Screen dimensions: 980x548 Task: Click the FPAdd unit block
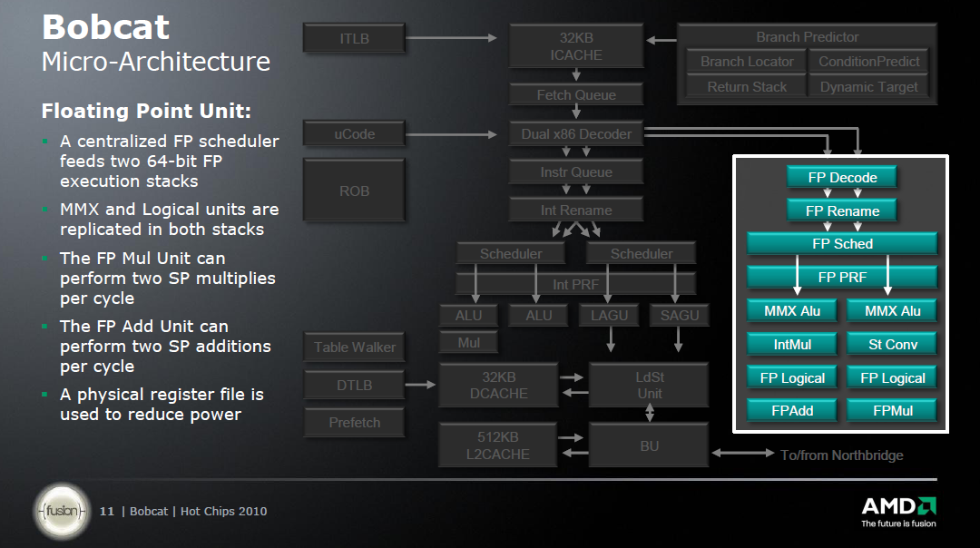click(x=791, y=411)
